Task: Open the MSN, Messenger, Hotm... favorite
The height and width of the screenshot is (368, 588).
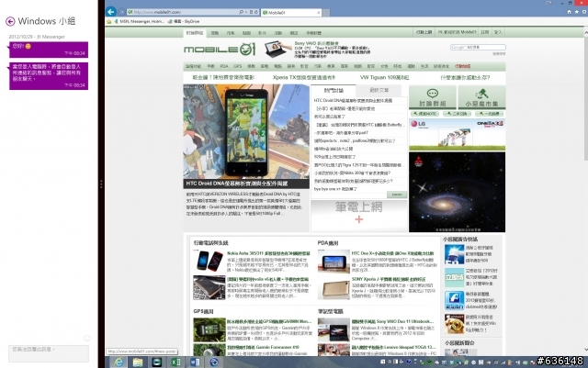Action: [x=139, y=22]
